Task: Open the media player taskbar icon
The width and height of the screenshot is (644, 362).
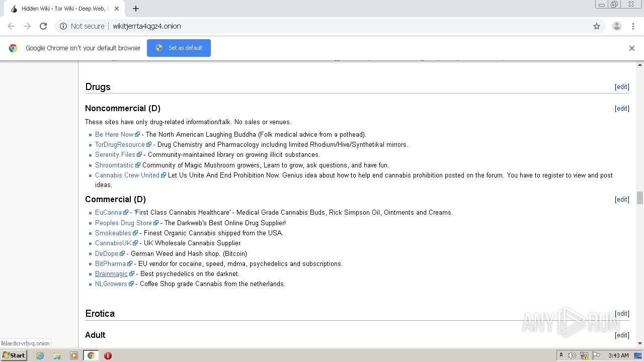Action: (74, 355)
